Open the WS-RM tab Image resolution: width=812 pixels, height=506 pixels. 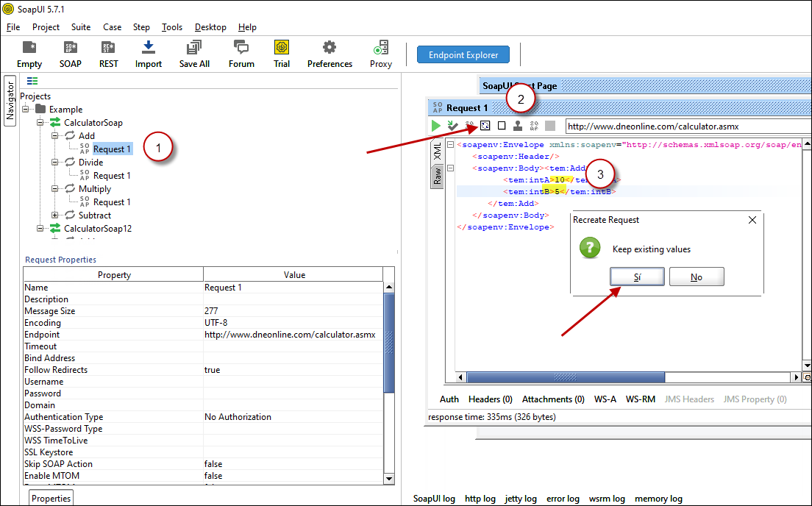pos(640,399)
